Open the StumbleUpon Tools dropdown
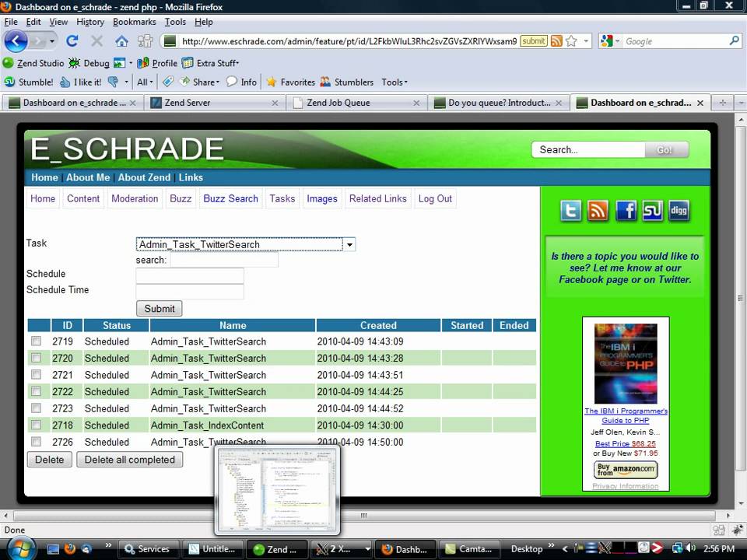Image resolution: width=747 pixels, height=560 pixels. (395, 82)
